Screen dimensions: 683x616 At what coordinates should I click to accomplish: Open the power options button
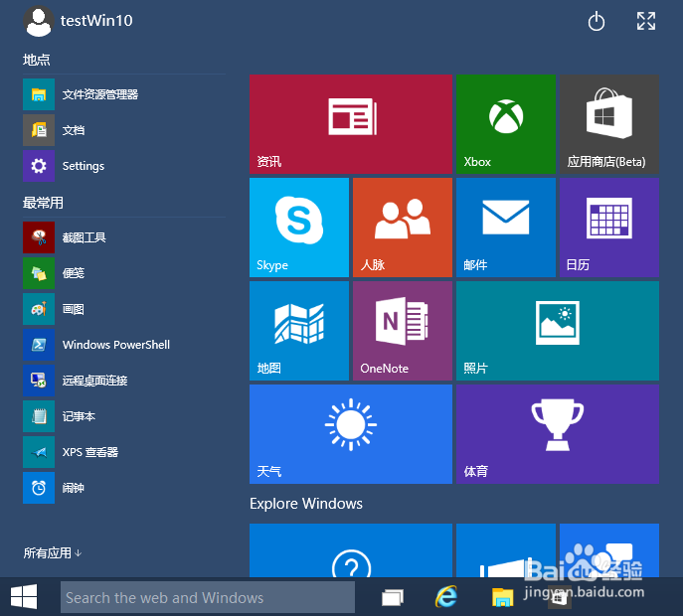pyautogui.click(x=596, y=21)
